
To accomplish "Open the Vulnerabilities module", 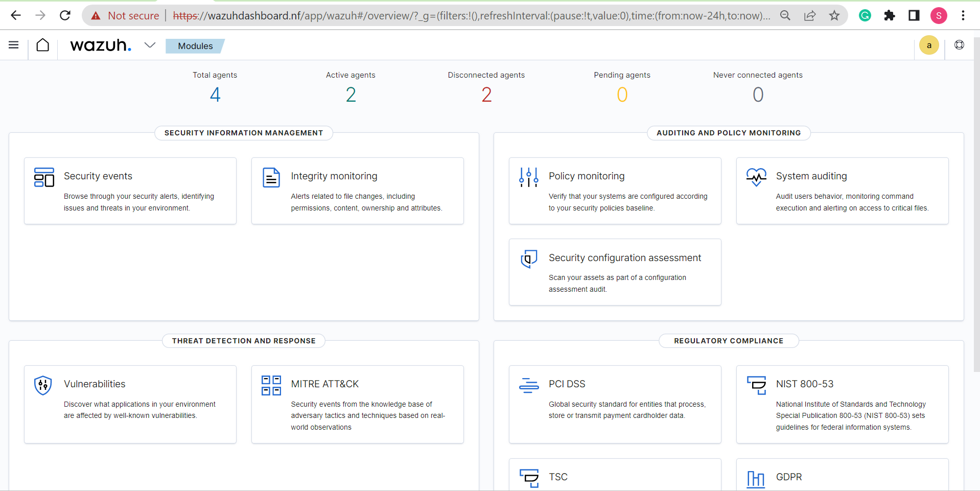I will [x=130, y=404].
